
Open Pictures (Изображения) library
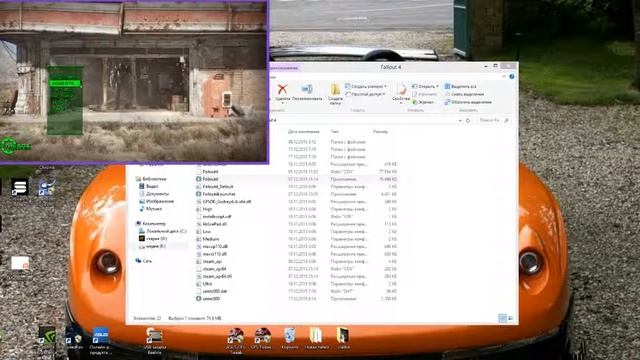pyautogui.click(x=156, y=201)
